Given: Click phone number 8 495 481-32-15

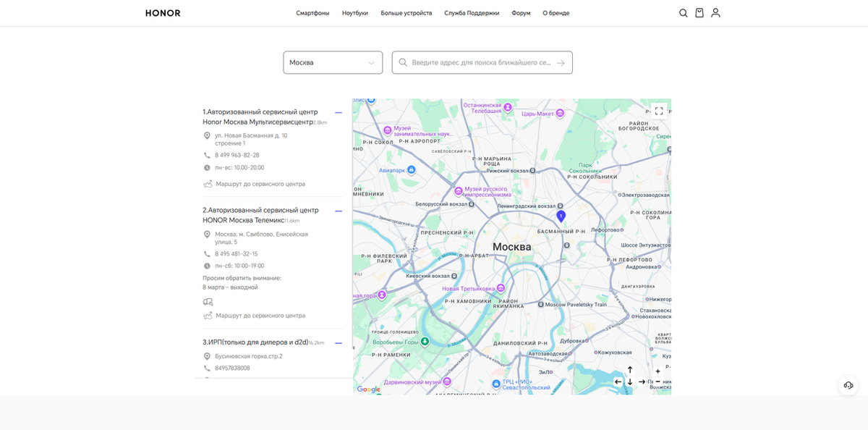Looking at the screenshot, I should click(x=236, y=254).
